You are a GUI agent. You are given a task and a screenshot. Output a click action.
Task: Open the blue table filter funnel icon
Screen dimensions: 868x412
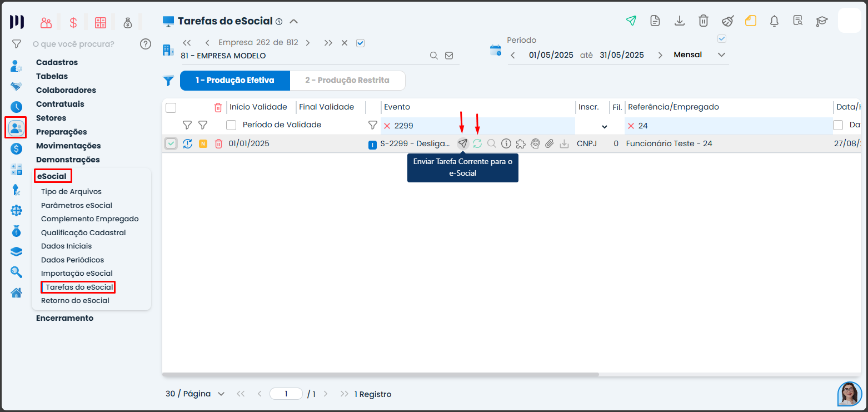[168, 81]
